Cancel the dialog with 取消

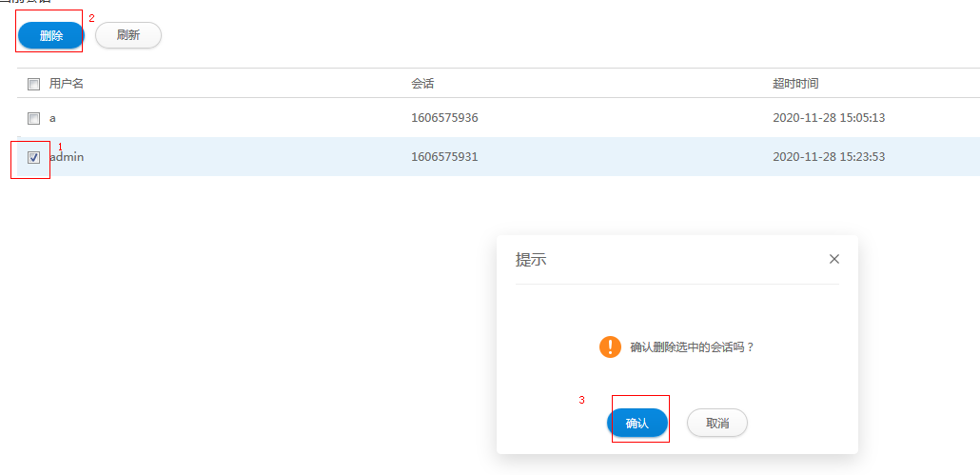(717, 424)
